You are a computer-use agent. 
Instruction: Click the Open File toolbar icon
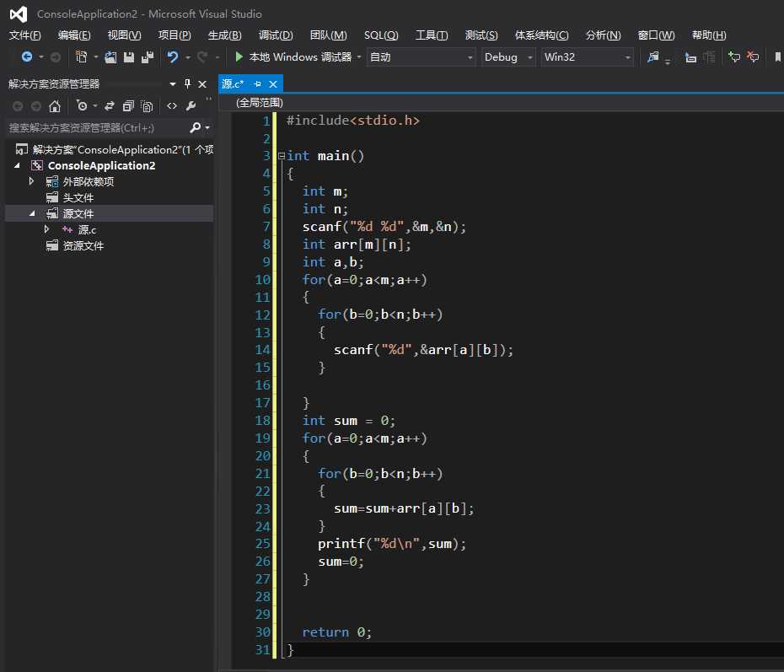tap(110, 57)
